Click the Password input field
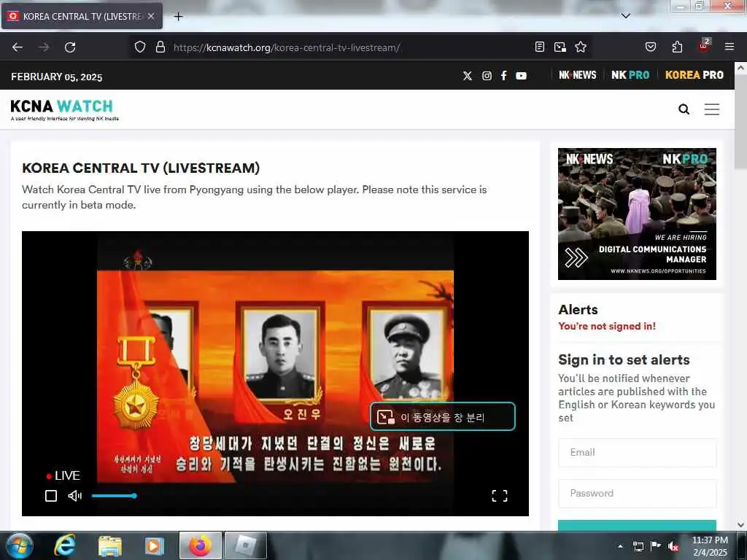 pos(637,494)
